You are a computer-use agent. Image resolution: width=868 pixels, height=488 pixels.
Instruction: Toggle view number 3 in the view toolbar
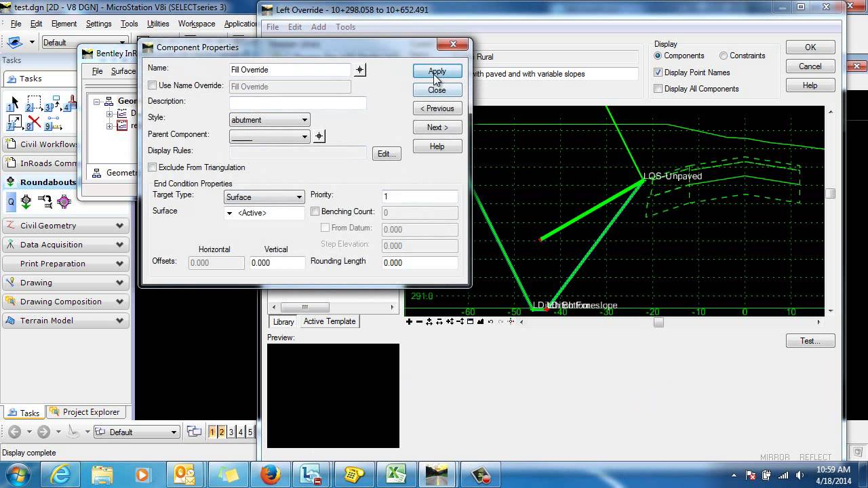coord(231,432)
